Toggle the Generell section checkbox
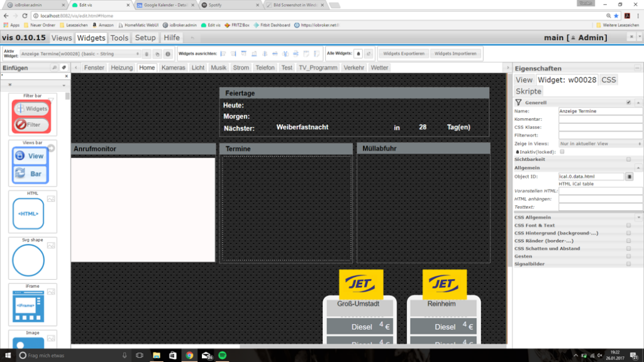The height and width of the screenshot is (362, 644). coord(628,102)
